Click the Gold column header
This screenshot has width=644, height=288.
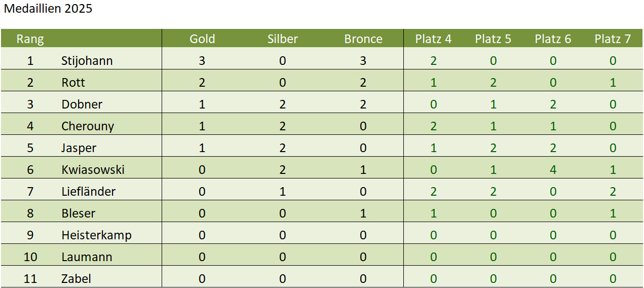click(202, 39)
